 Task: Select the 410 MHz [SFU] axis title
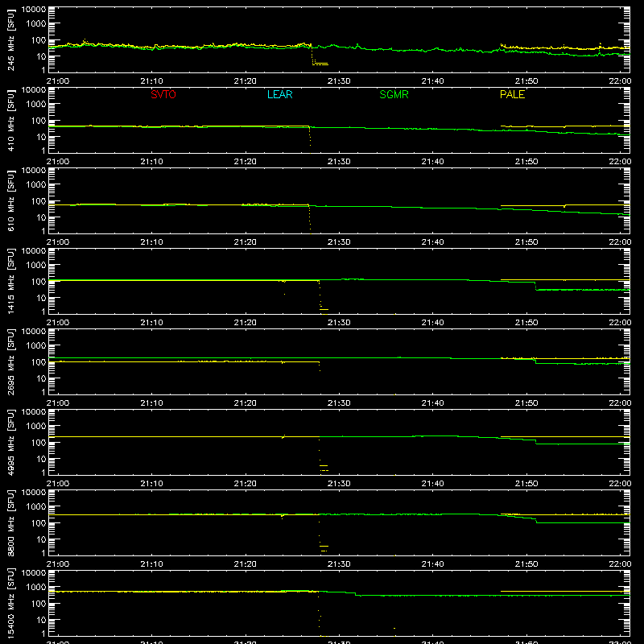point(11,120)
